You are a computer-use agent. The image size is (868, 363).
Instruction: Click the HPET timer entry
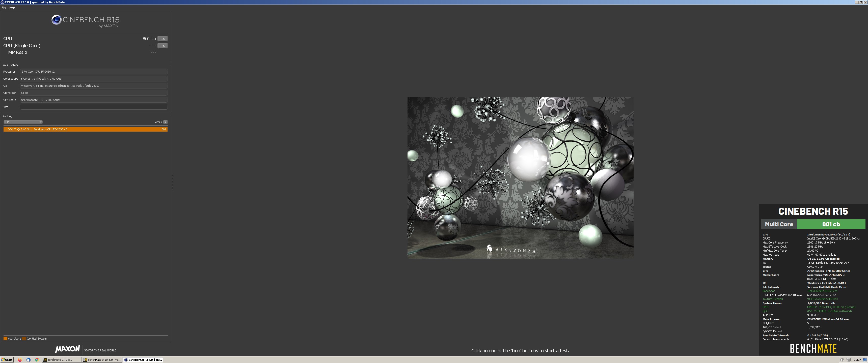pos(766,307)
